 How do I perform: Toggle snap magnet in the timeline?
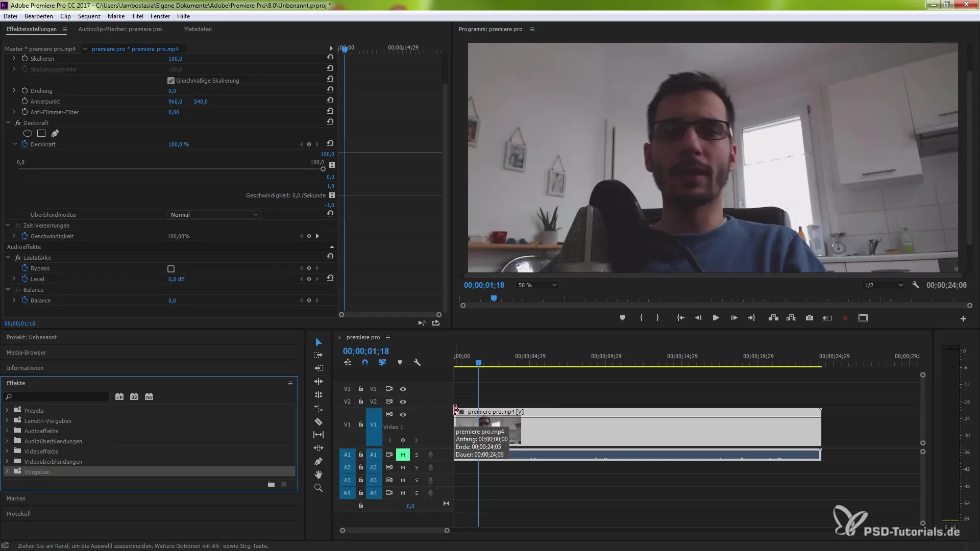coord(365,362)
